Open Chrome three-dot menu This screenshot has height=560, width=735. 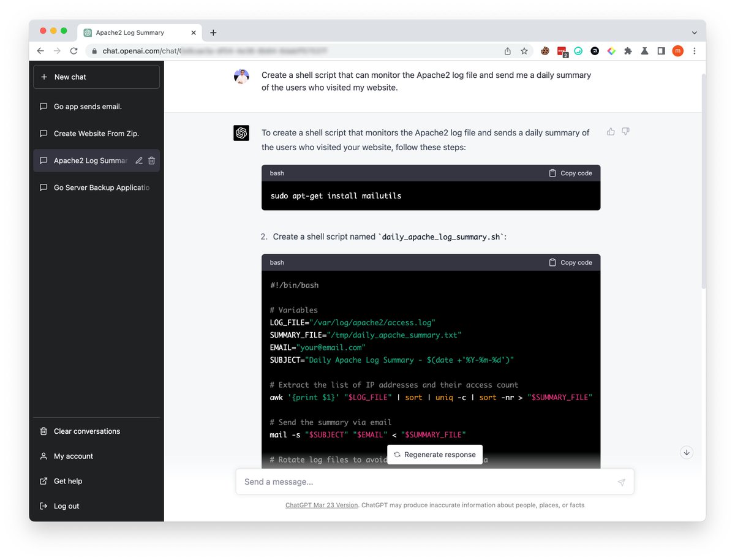694,51
